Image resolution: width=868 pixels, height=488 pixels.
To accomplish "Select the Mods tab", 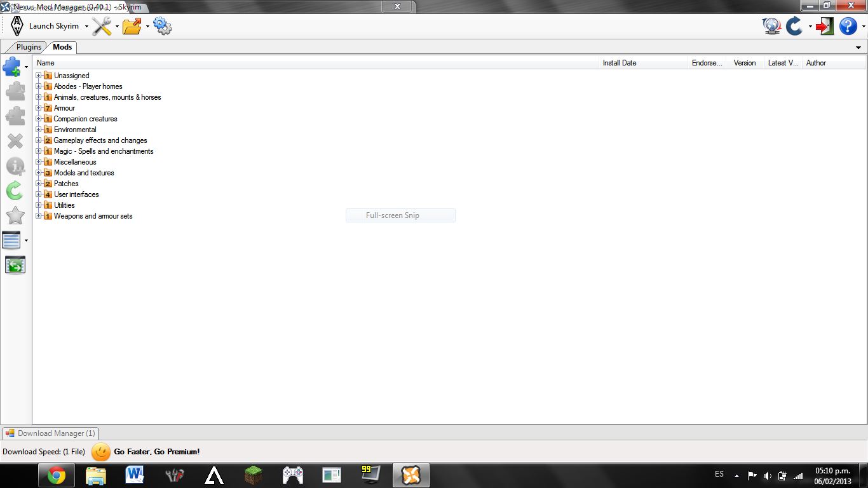I will click(62, 47).
